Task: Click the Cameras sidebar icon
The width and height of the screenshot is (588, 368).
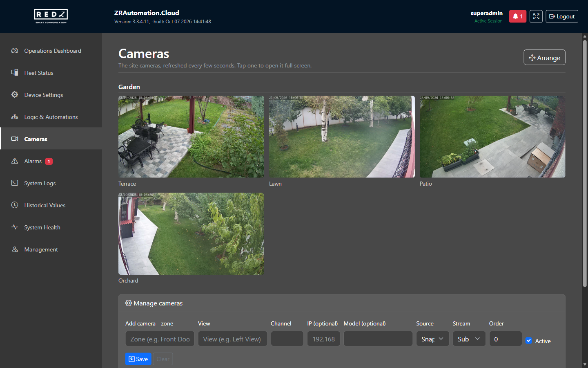Action: pyautogui.click(x=15, y=139)
